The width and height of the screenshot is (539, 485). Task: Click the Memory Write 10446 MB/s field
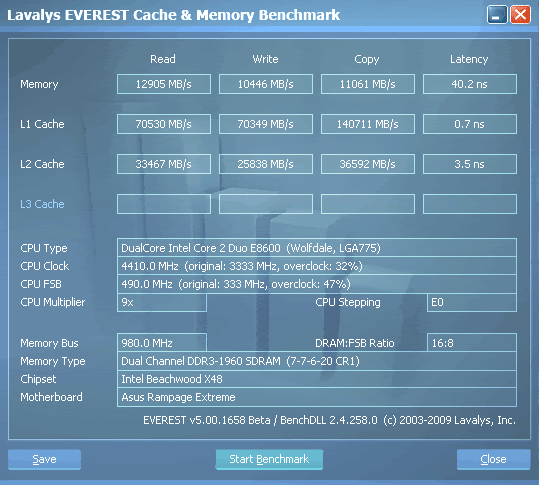(266, 84)
